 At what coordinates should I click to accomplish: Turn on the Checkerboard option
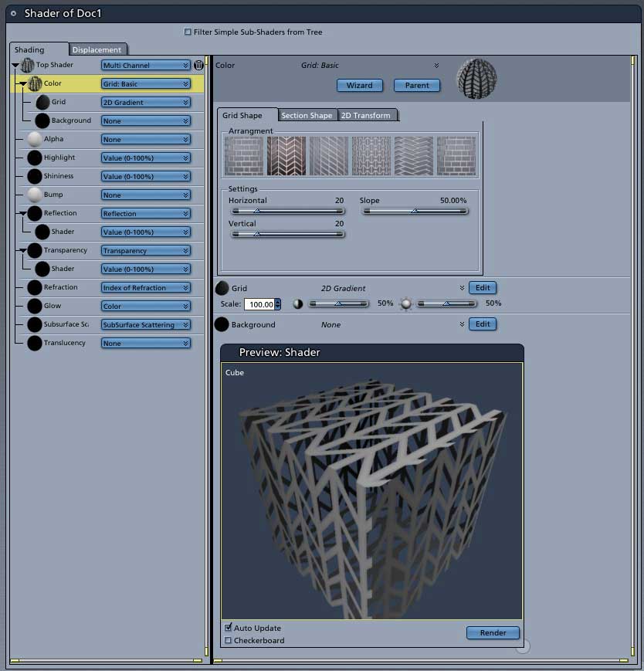[x=228, y=640]
